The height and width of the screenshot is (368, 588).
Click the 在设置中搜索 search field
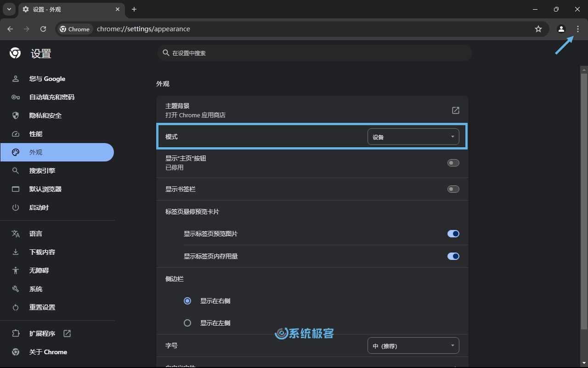pyautogui.click(x=314, y=53)
